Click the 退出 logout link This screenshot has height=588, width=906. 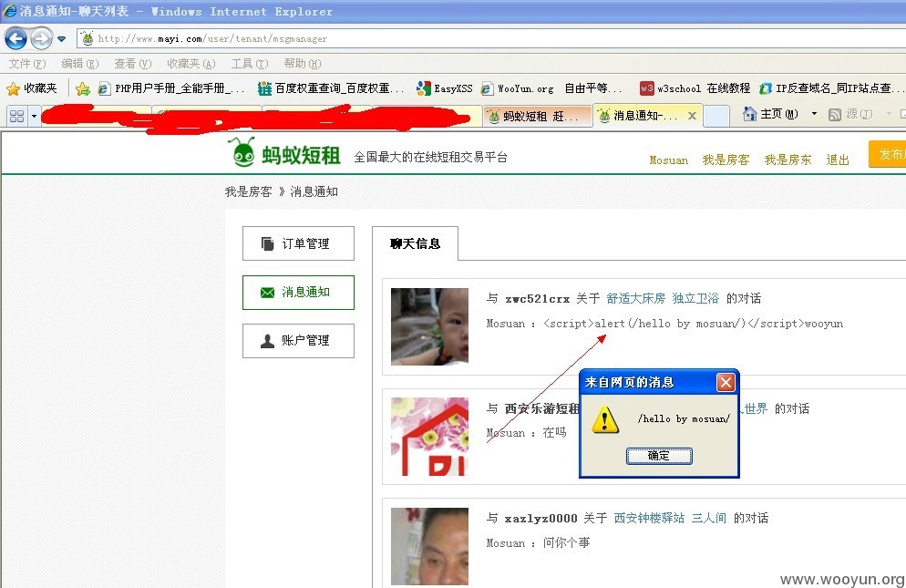(838, 160)
